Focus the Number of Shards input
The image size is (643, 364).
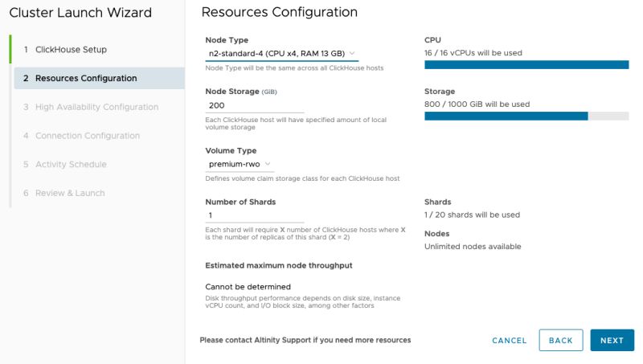click(255, 215)
